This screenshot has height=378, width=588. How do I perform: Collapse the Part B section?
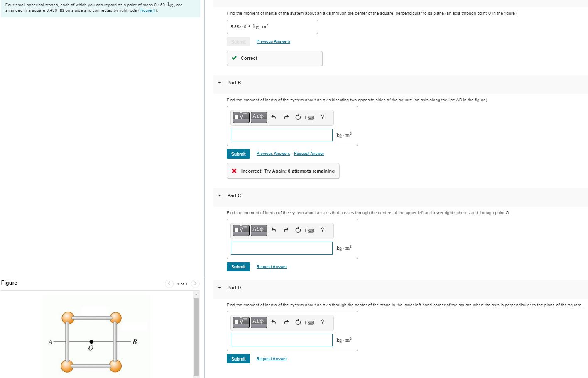coord(220,83)
